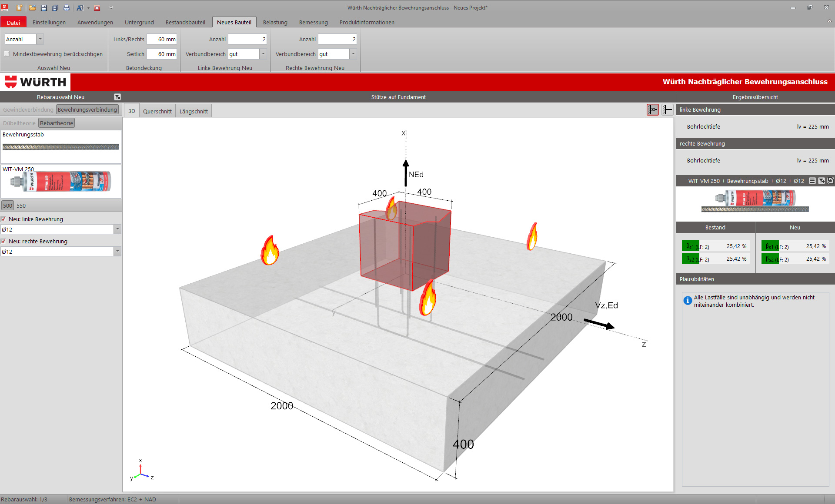Image resolution: width=835 pixels, height=504 pixels.
Task: Create a new project via clipboard icon
Action: point(19,8)
